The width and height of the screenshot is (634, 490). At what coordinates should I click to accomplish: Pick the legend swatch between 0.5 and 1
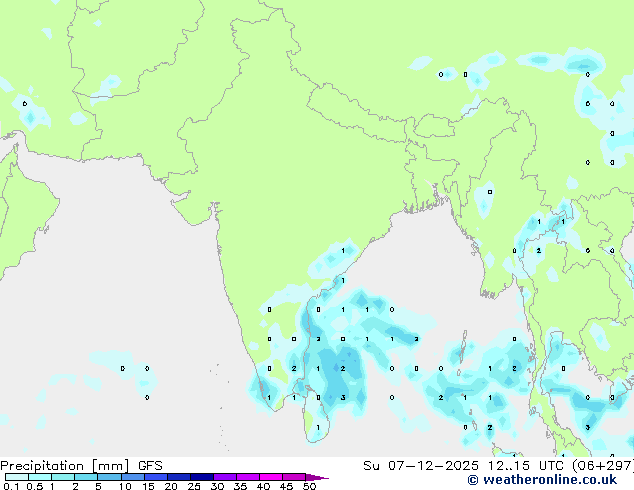(40, 477)
